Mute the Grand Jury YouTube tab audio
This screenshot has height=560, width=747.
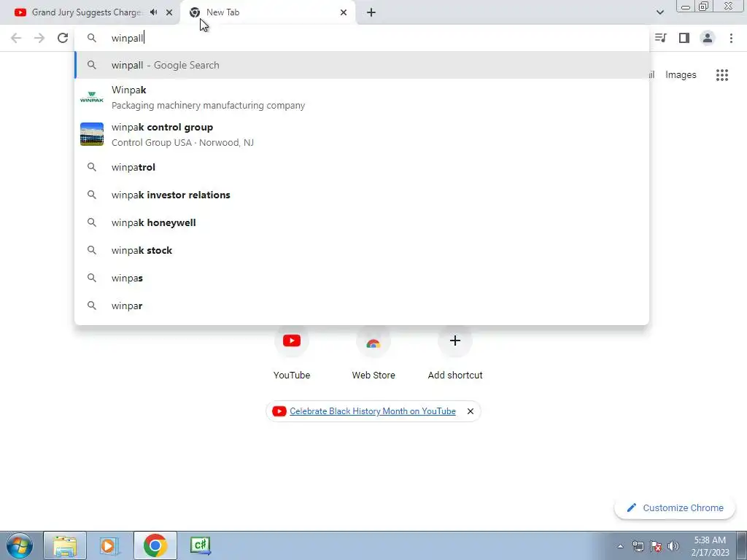click(153, 12)
